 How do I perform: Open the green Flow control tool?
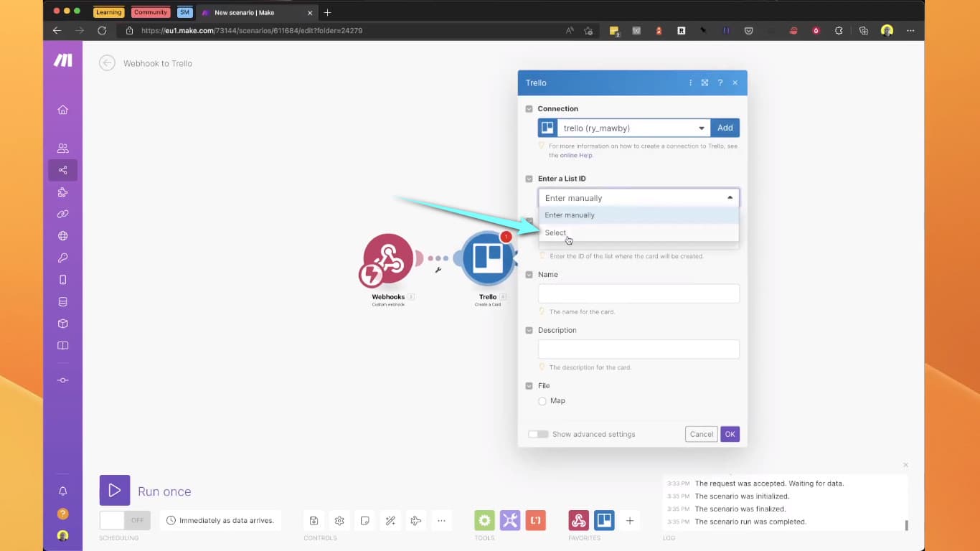pyautogui.click(x=485, y=520)
